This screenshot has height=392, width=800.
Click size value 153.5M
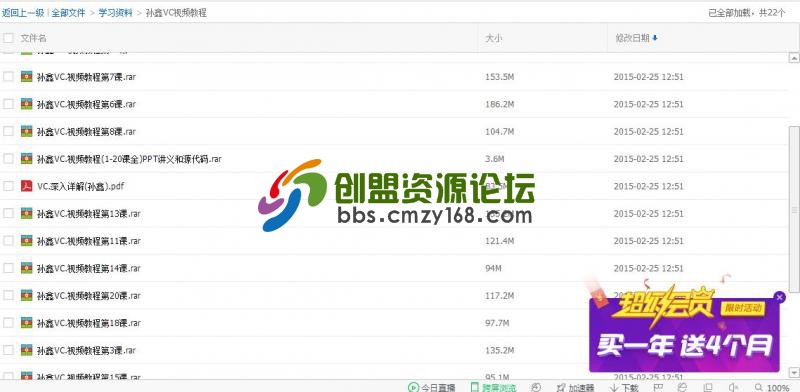[499, 77]
